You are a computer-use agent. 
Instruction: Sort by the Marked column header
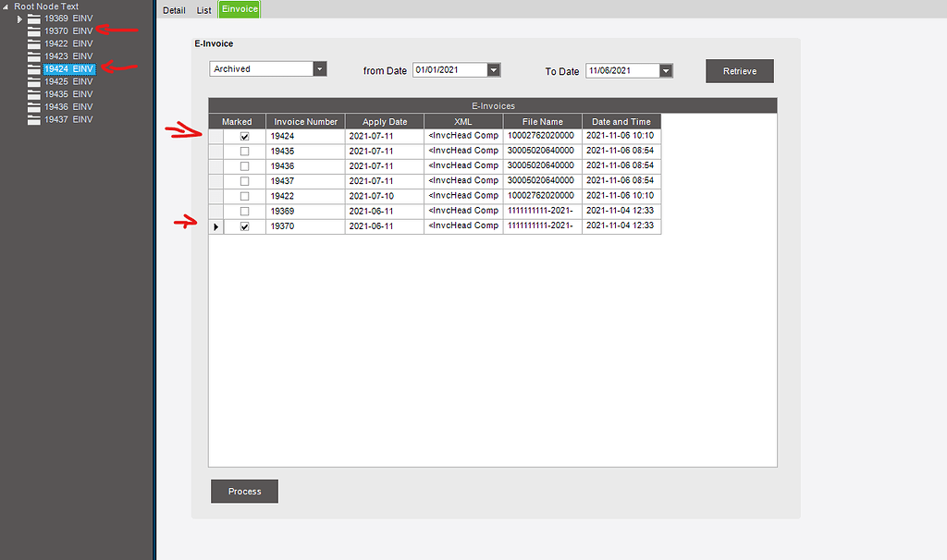pos(237,121)
